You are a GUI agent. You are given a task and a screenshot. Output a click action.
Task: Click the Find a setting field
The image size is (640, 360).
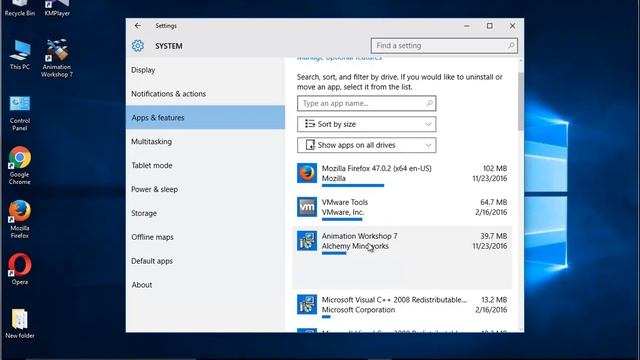pos(444,46)
